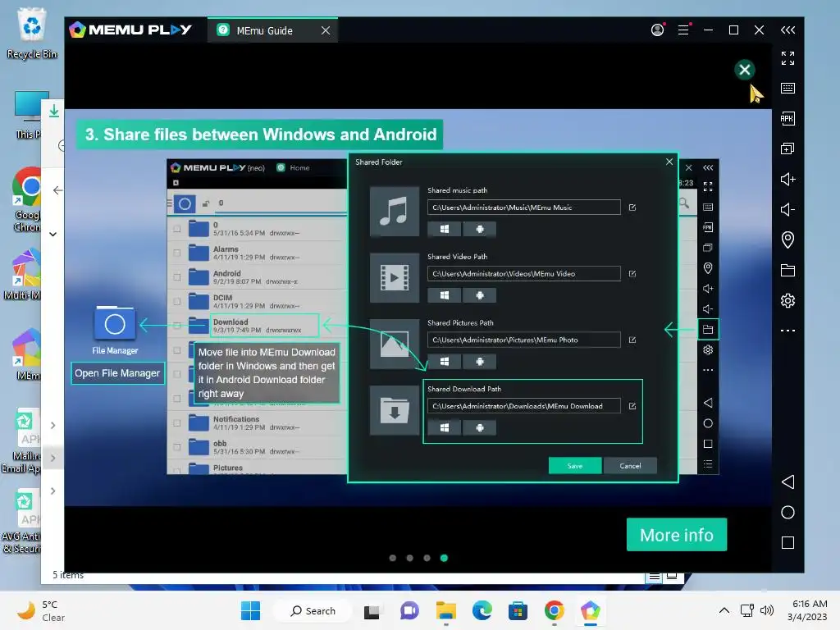Maximize the MEmu Play window

(x=733, y=30)
